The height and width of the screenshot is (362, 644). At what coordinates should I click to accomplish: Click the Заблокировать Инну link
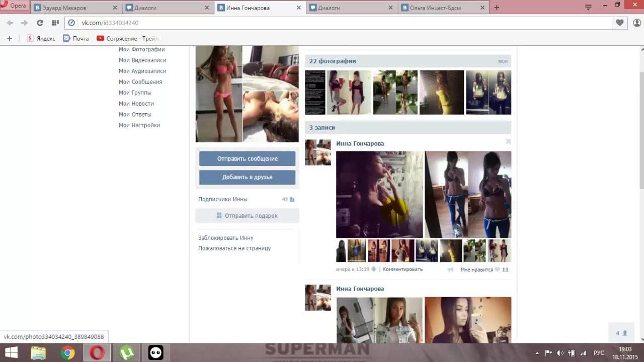(x=225, y=238)
